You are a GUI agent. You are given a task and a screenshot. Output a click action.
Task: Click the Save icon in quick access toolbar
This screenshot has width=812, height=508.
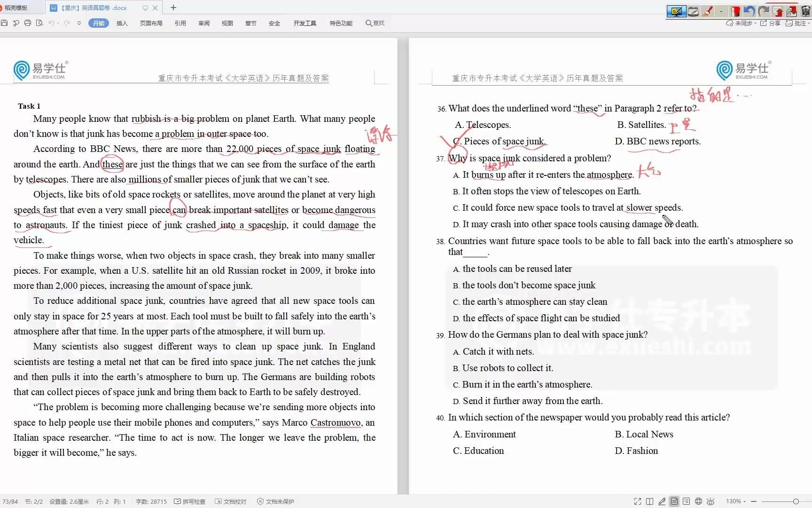pos(4,23)
